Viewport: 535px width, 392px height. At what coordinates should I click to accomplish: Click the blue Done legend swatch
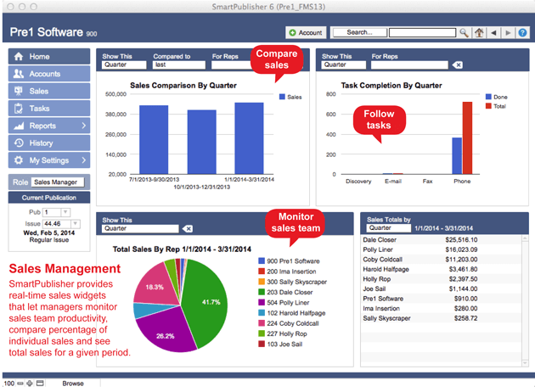pos(488,97)
